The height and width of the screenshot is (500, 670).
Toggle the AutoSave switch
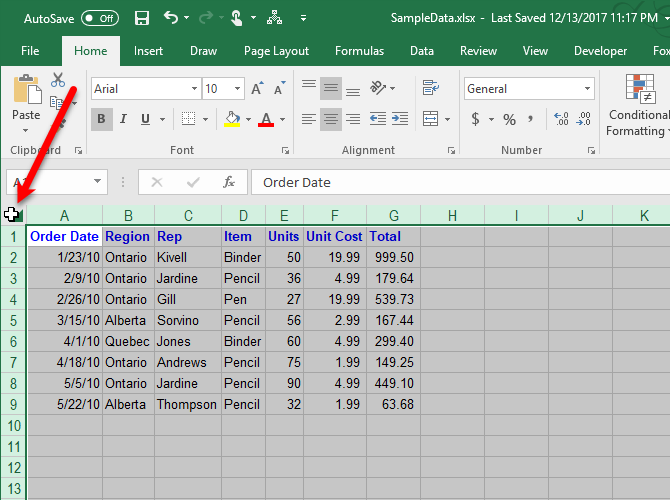tap(99, 18)
